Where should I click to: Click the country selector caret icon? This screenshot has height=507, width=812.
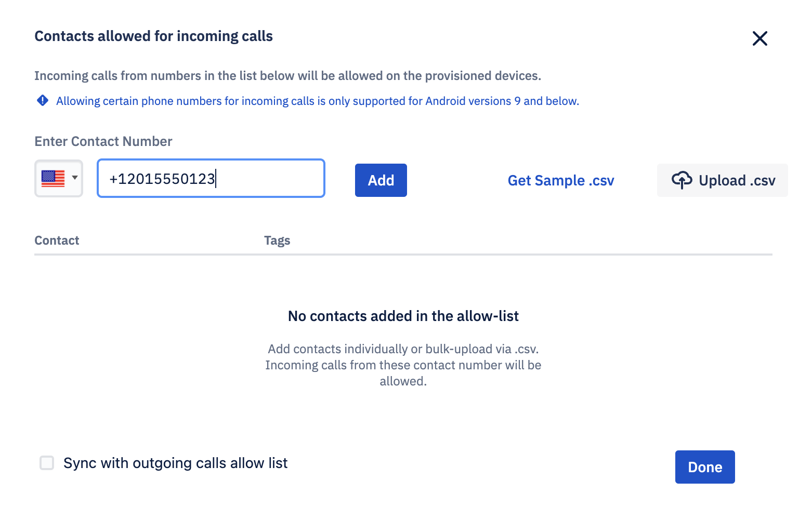74,178
